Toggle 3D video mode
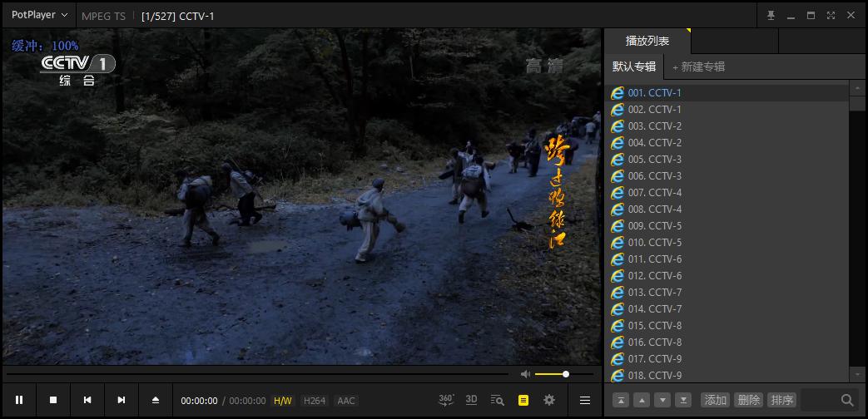 [471, 400]
